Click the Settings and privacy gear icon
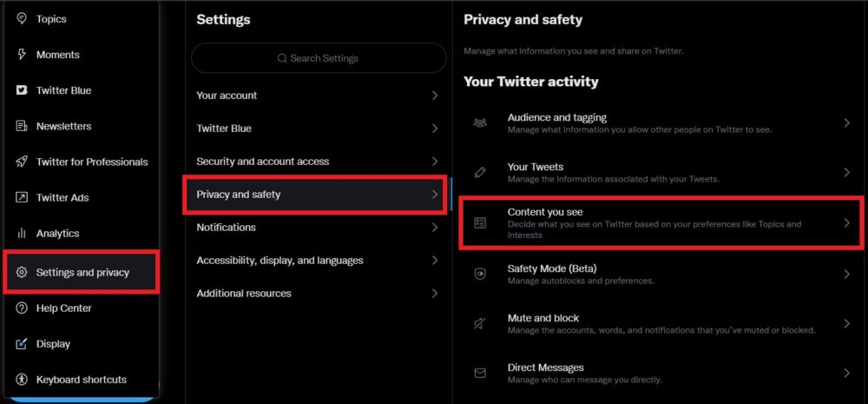The width and height of the screenshot is (868, 404). [x=22, y=272]
